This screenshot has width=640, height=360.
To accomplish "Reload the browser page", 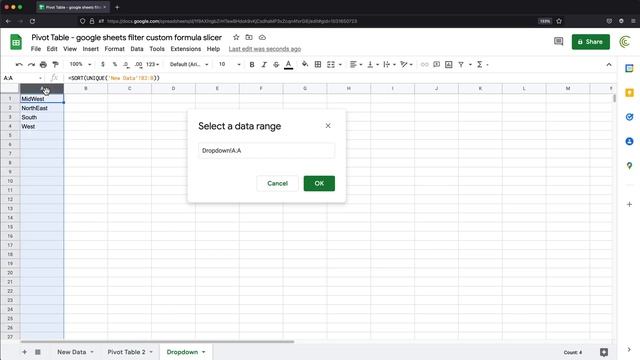I will [x=32, y=21].
